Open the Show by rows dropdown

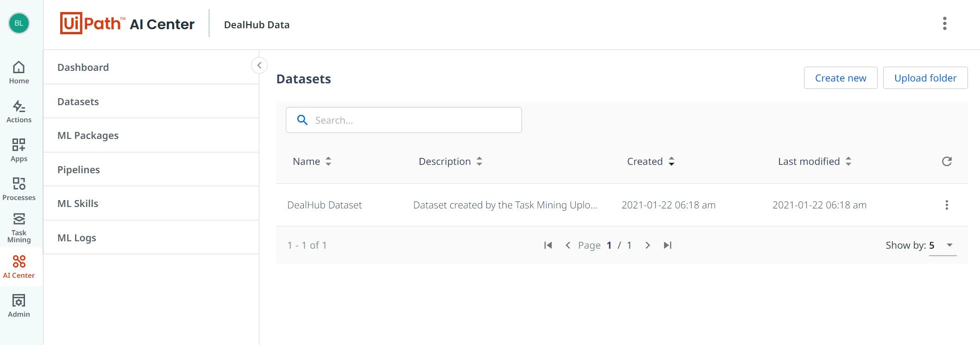click(943, 245)
